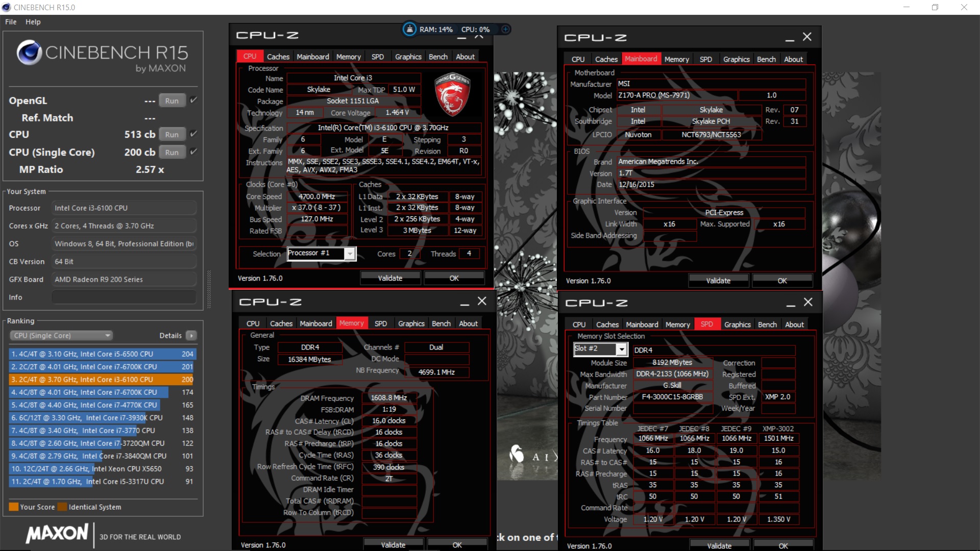
Task: Close the CPU-Z Memory window
Action: tap(482, 301)
